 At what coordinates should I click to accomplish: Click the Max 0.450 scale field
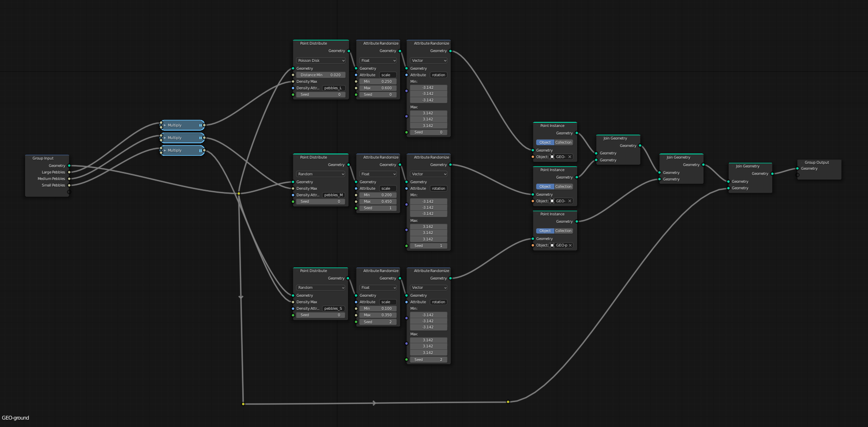[x=378, y=201]
